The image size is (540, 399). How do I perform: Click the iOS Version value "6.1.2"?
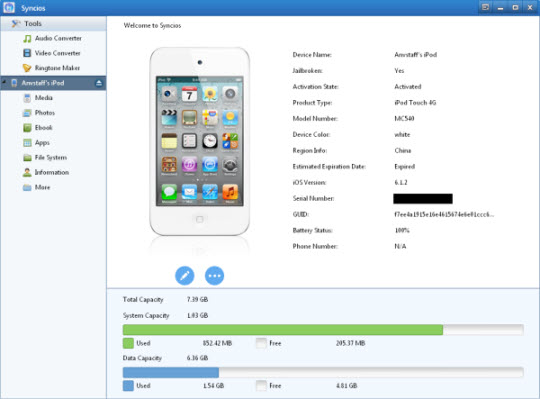tap(401, 182)
